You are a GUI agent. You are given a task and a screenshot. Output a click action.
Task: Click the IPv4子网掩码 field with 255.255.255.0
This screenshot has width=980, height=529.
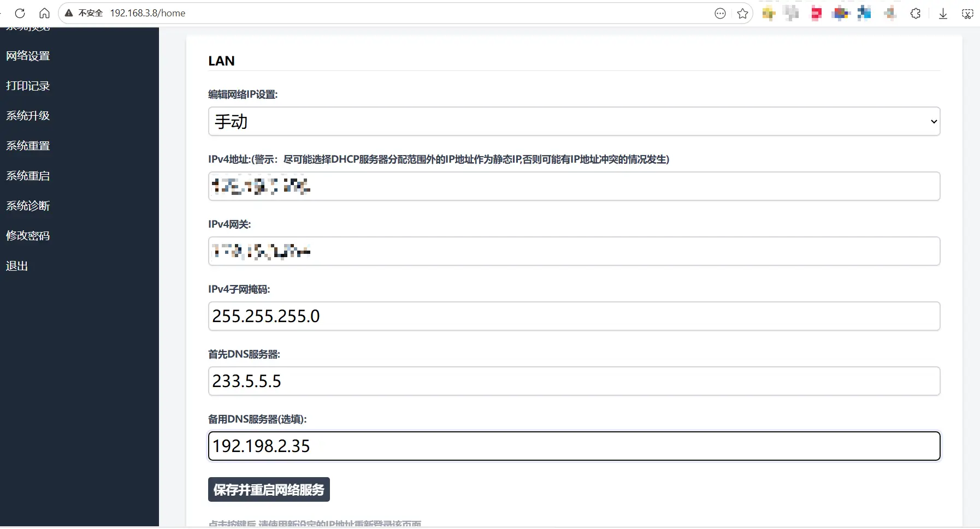[574, 316]
